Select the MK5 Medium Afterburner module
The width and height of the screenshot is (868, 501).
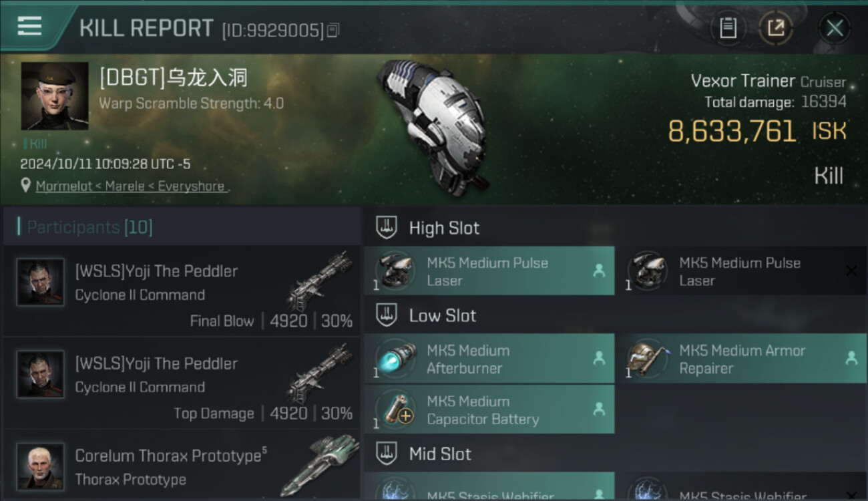(x=489, y=359)
